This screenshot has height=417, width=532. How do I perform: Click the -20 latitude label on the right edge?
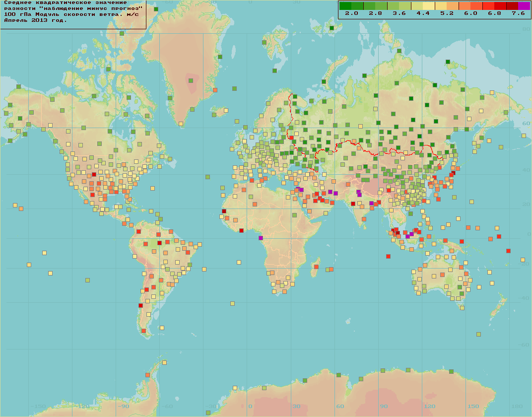[x=524, y=264]
